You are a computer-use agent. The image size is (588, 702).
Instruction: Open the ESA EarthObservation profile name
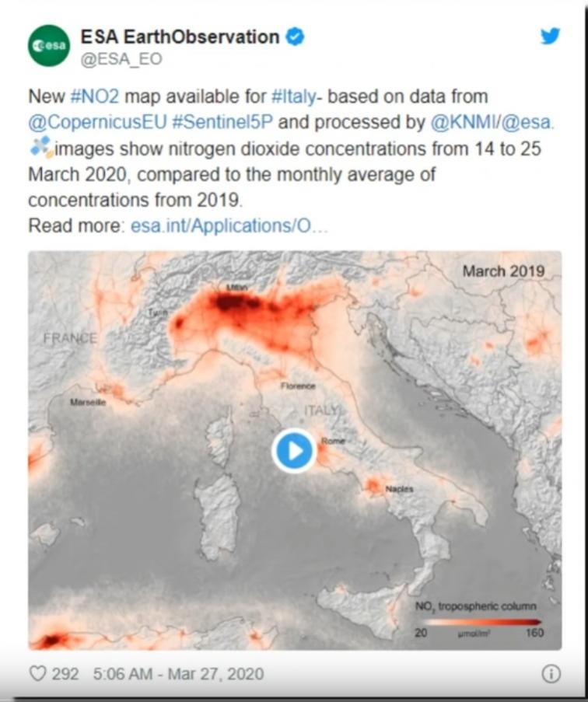pyautogui.click(x=180, y=37)
